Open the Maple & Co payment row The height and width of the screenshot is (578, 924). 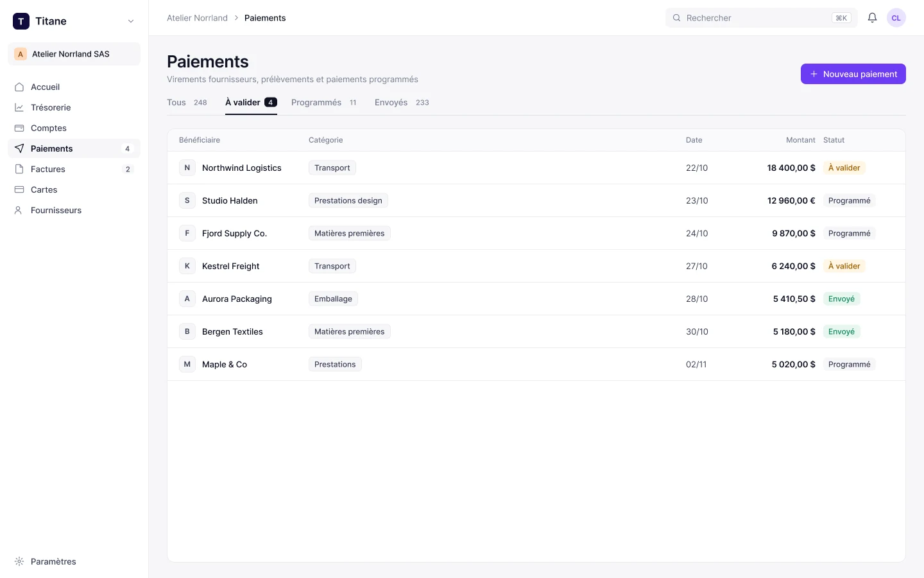click(536, 364)
